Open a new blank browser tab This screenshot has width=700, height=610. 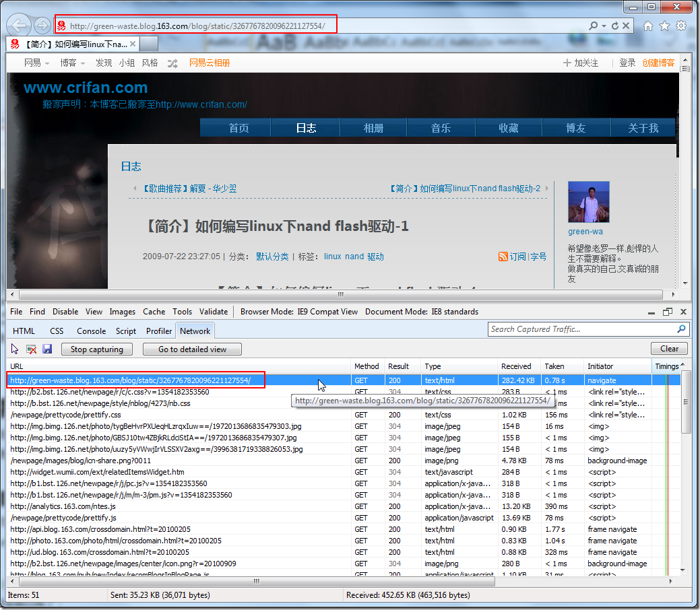[149, 44]
